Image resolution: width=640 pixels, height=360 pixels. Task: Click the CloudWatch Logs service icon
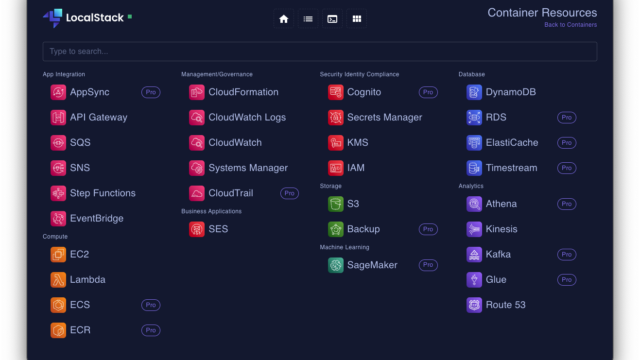[x=197, y=118]
